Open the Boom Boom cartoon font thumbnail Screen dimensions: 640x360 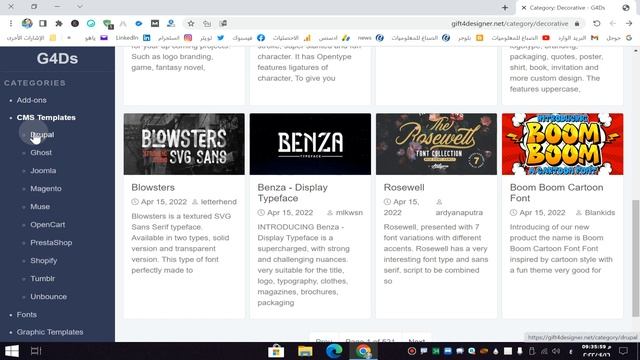coord(562,144)
